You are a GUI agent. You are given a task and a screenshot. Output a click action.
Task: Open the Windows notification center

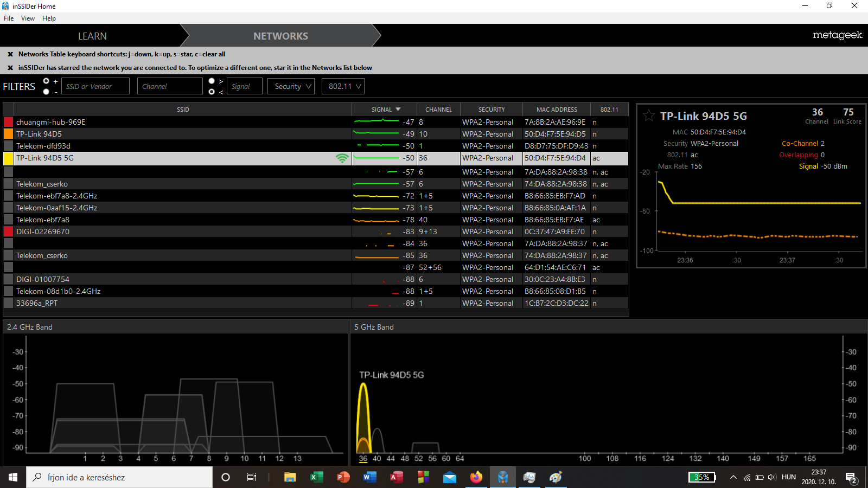[851, 478]
